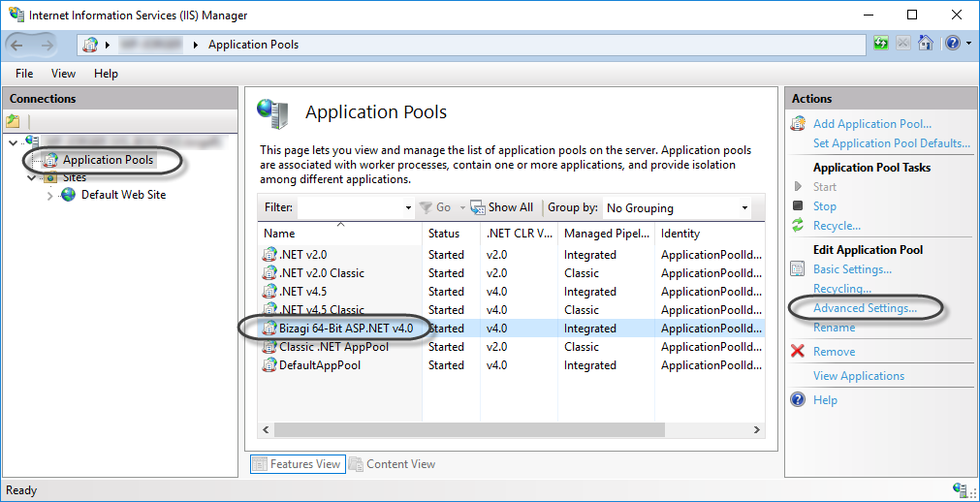Viewport: 980px width, 502px height.
Task: Click the Bizagi 64-Bit ASP.NET v4.0 name
Action: (346, 329)
